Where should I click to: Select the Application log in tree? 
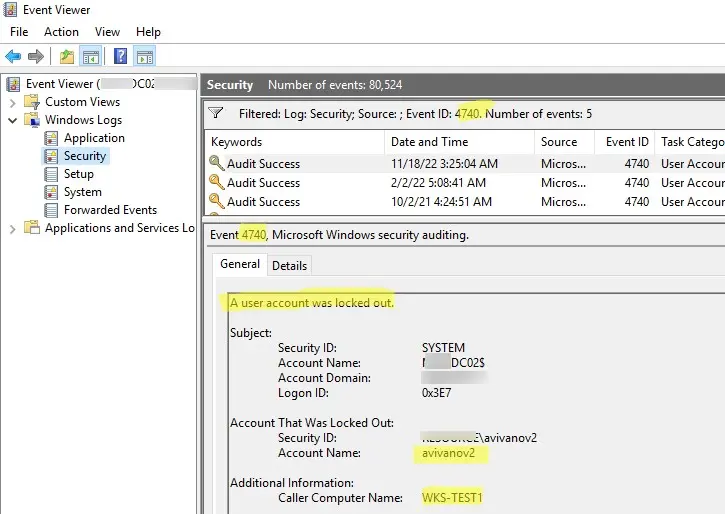click(x=94, y=138)
